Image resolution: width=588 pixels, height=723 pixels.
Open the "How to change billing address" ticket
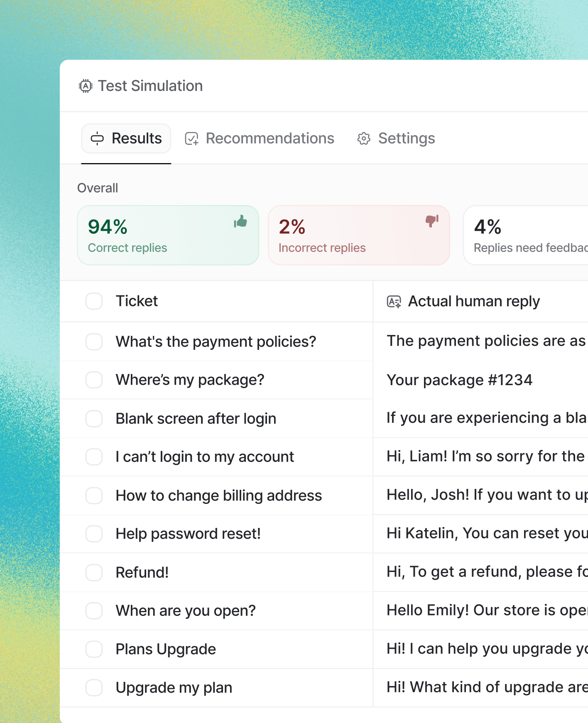click(x=218, y=496)
